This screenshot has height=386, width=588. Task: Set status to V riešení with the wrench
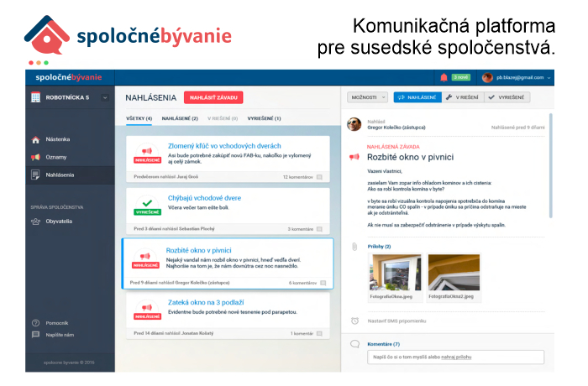click(x=463, y=97)
